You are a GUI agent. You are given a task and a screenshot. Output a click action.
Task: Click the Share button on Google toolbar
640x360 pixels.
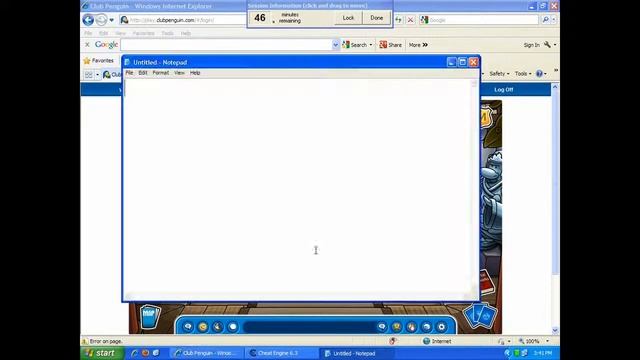click(390, 45)
